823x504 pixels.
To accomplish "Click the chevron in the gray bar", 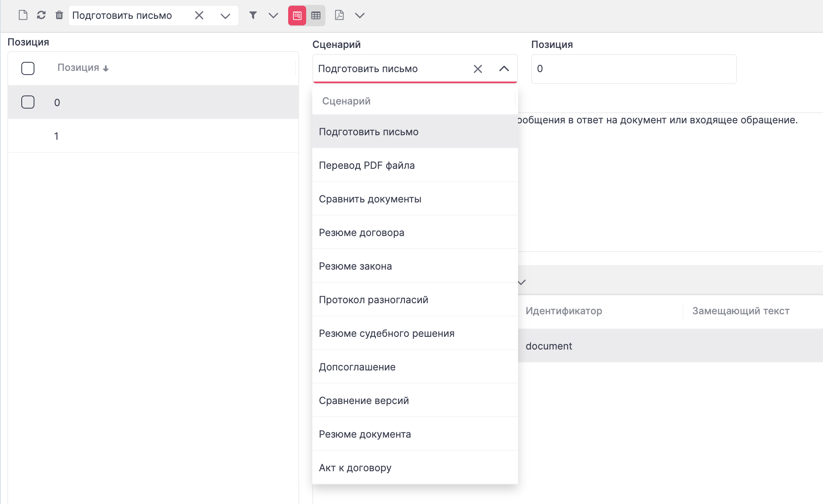I will point(522,282).
